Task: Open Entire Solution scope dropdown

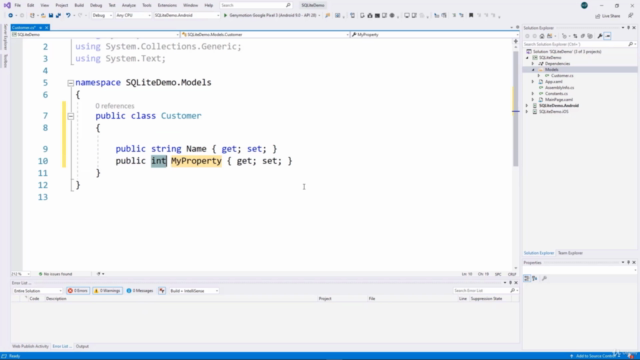Action: pos(37,291)
